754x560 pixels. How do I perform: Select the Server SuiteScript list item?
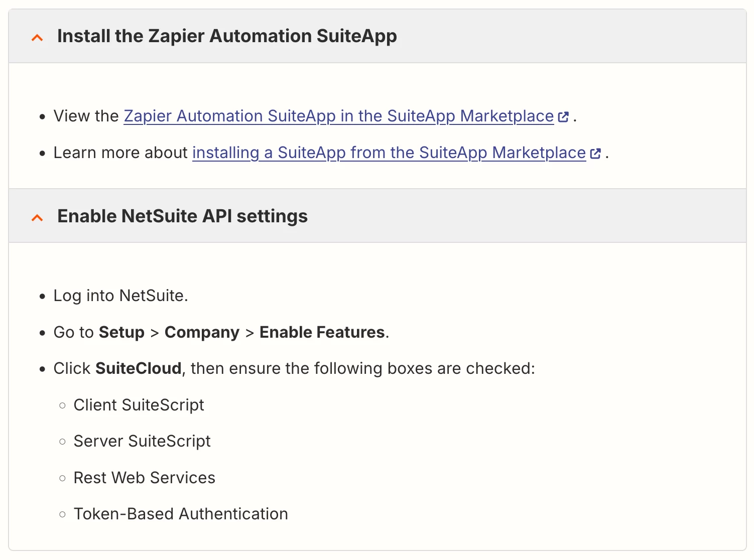click(142, 441)
